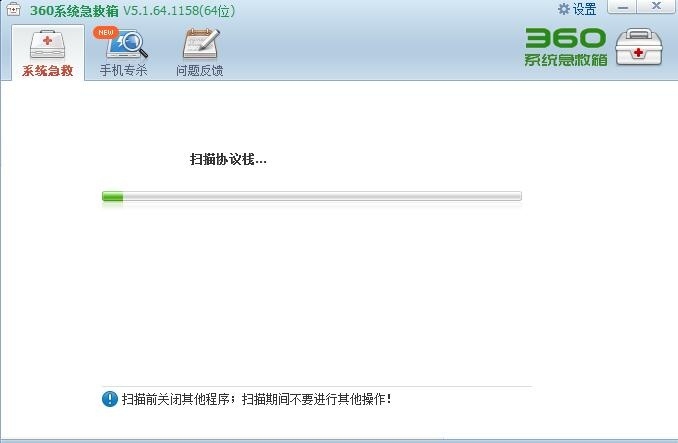678x443 pixels.
Task: Click the 设置 text link
Action: click(x=585, y=9)
